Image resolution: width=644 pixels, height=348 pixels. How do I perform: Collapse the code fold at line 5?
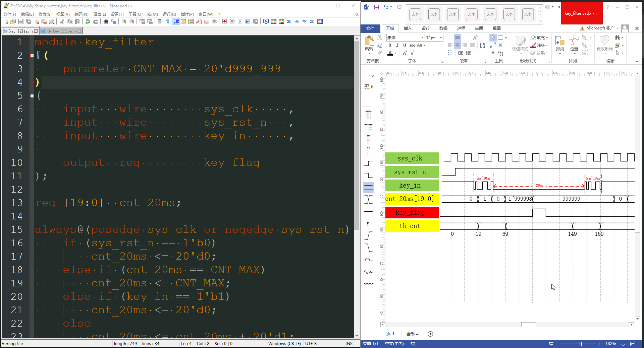pos(32,96)
